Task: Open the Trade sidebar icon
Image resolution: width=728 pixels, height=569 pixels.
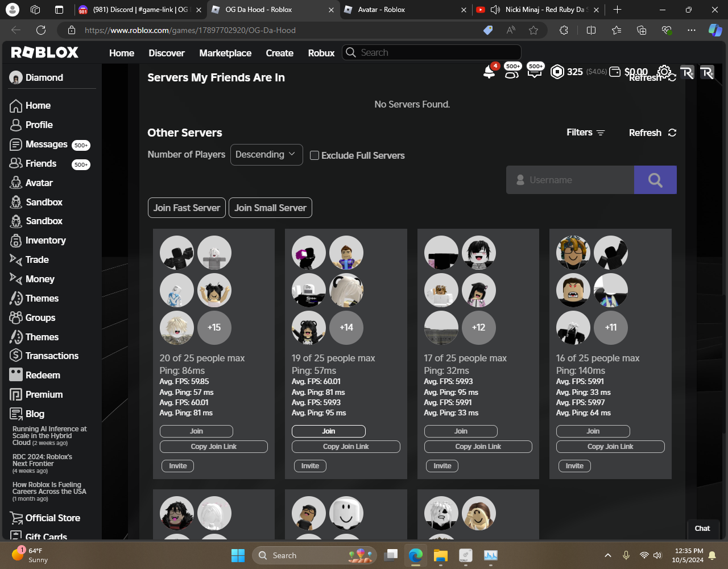Action: click(16, 260)
